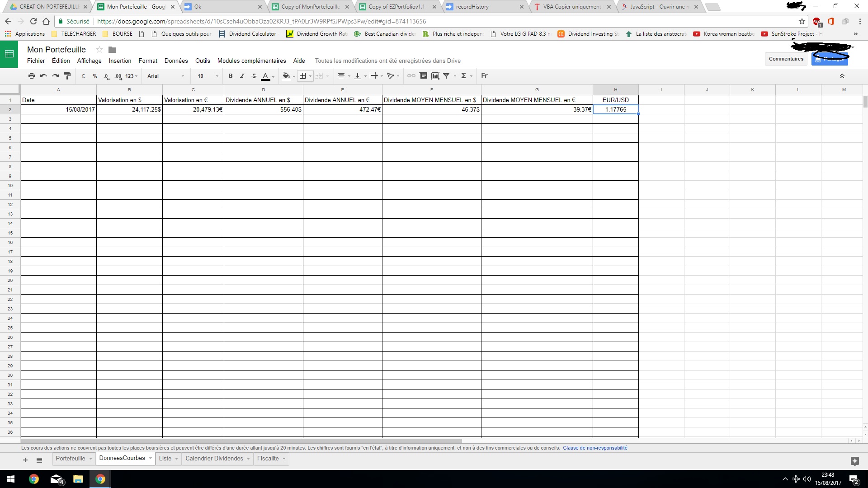Open the Données menu
Image resolution: width=868 pixels, height=488 pixels.
coord(176,61)
